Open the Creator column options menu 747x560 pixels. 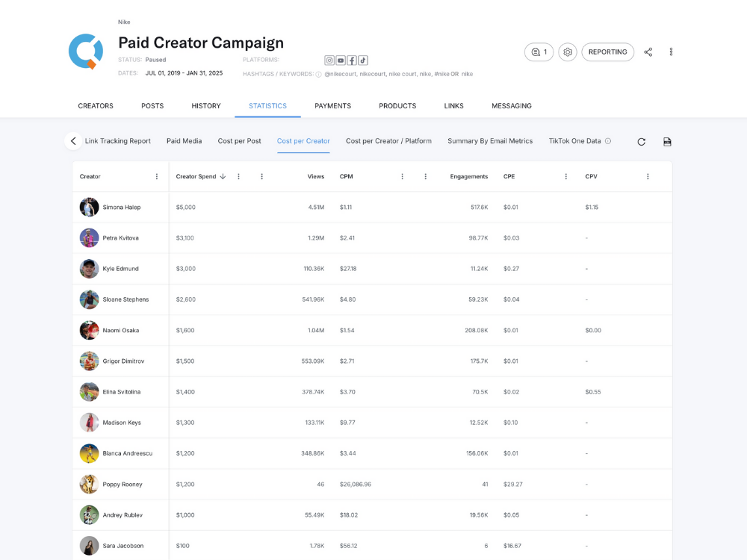coord(156,176)
